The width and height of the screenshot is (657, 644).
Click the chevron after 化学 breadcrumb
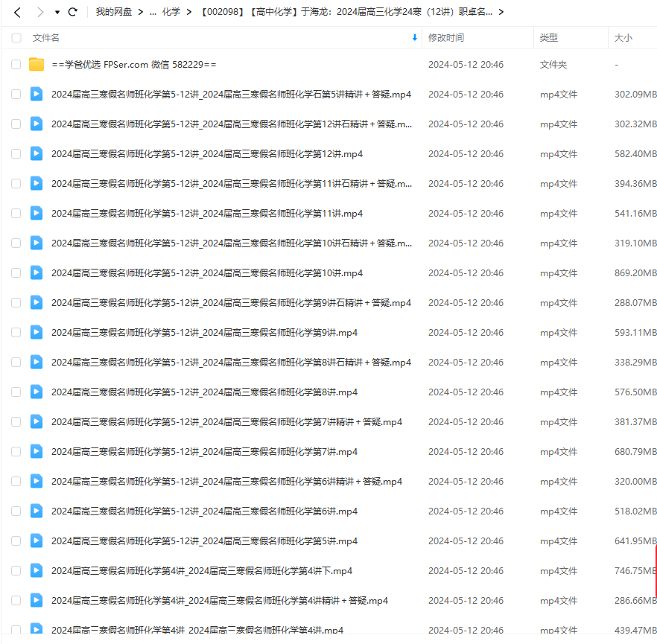point(189,12)
